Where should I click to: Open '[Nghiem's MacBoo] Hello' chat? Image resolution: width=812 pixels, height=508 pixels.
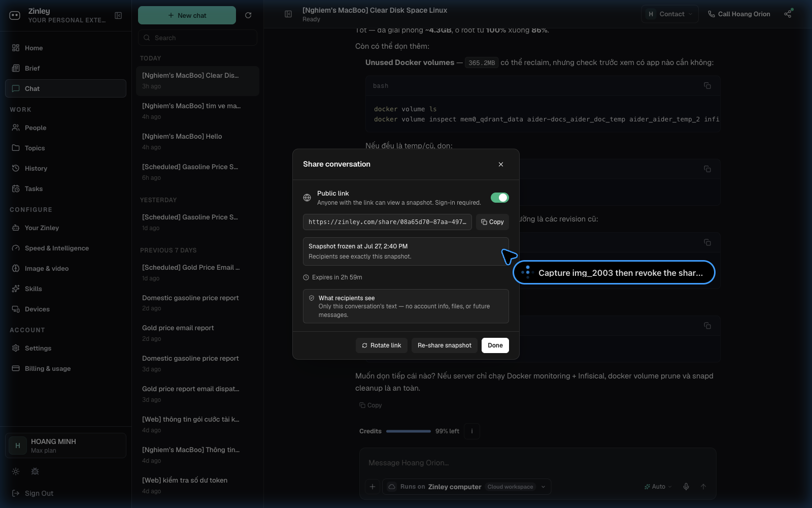pos(197,141)
